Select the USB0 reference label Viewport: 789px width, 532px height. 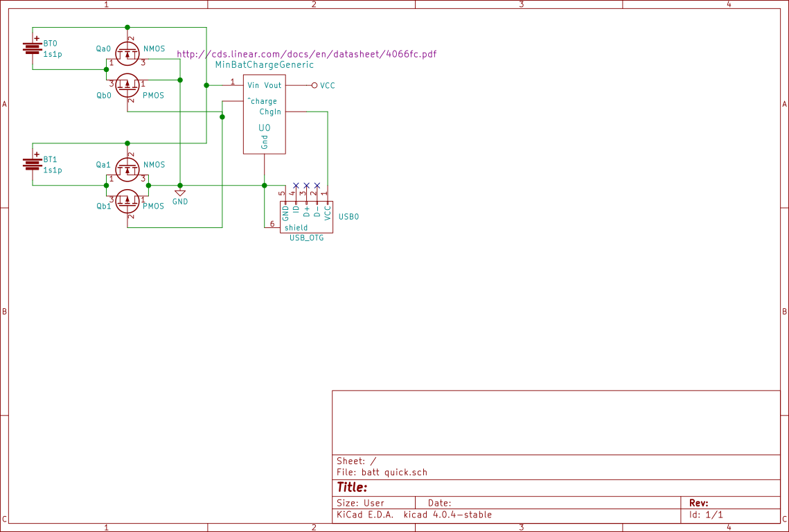point(348,217)
